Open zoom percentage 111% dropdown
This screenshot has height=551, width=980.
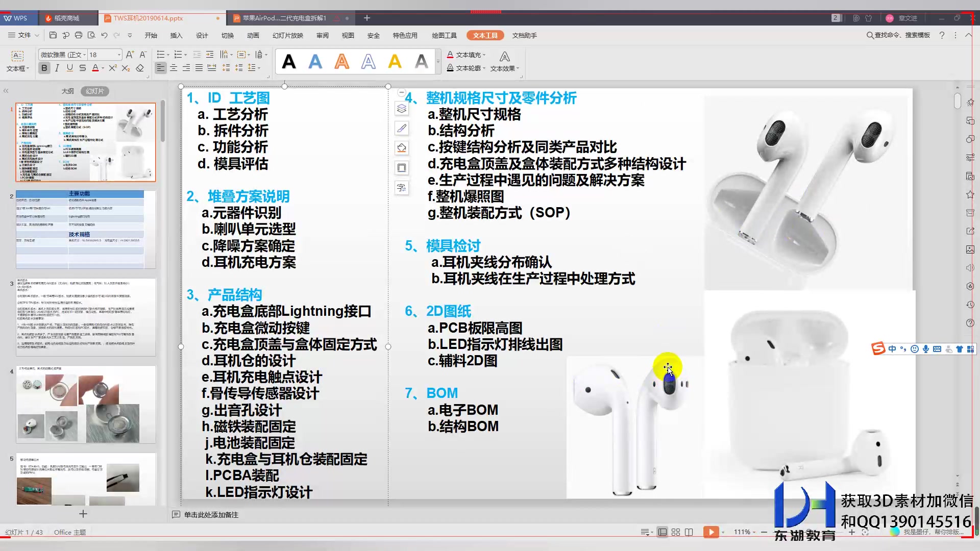pos(745,532)
